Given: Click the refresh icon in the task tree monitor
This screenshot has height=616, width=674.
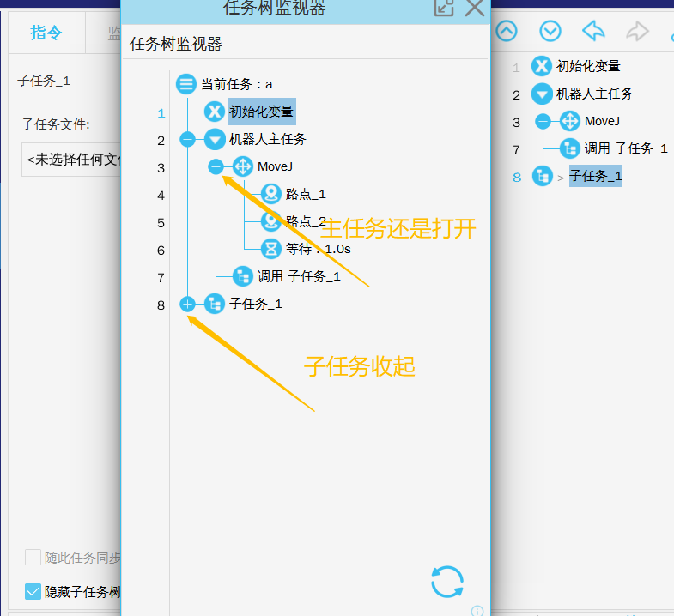Looking at the screenshot, I should pos(446,581).
